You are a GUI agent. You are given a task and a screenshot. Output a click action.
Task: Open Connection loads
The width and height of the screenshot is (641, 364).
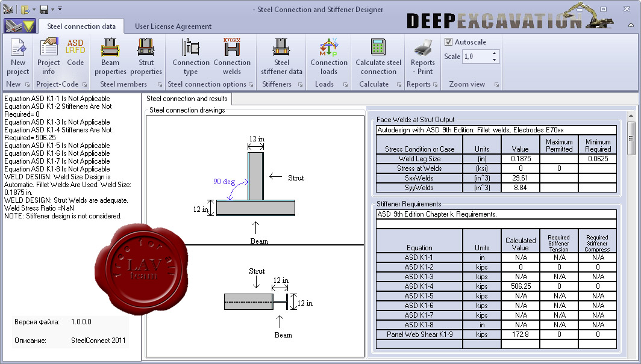tap(329, 57)
